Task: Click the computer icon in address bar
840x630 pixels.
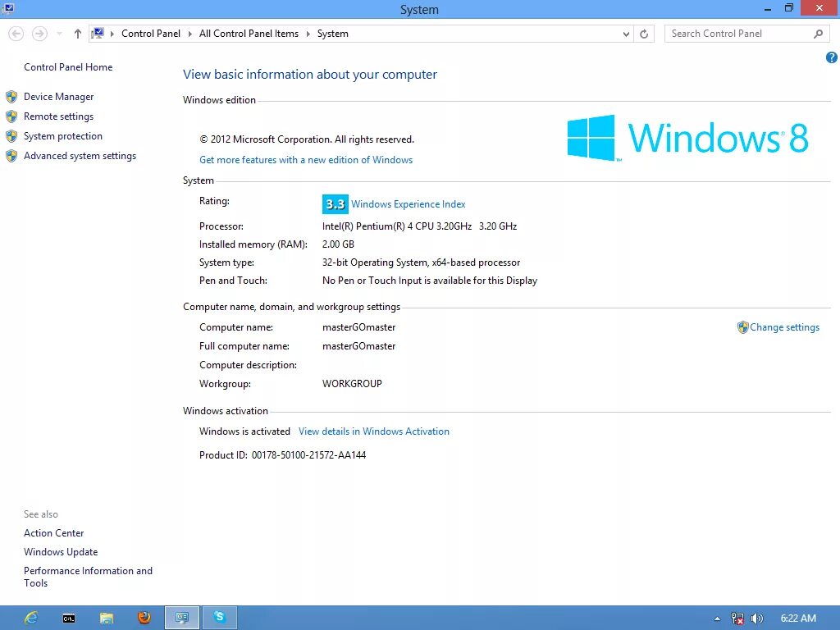Action: pyautogui.click(x=98, y=34)
